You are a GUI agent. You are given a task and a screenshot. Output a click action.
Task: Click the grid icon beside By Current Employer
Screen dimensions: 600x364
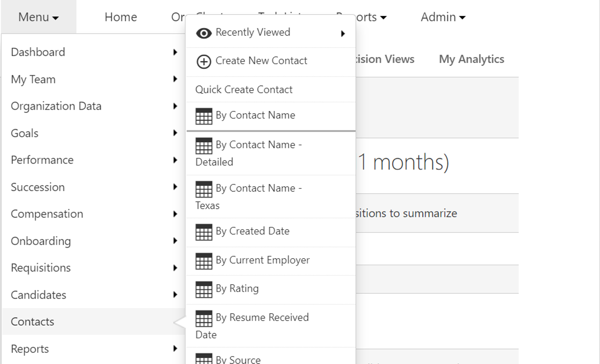coord(204,261)
